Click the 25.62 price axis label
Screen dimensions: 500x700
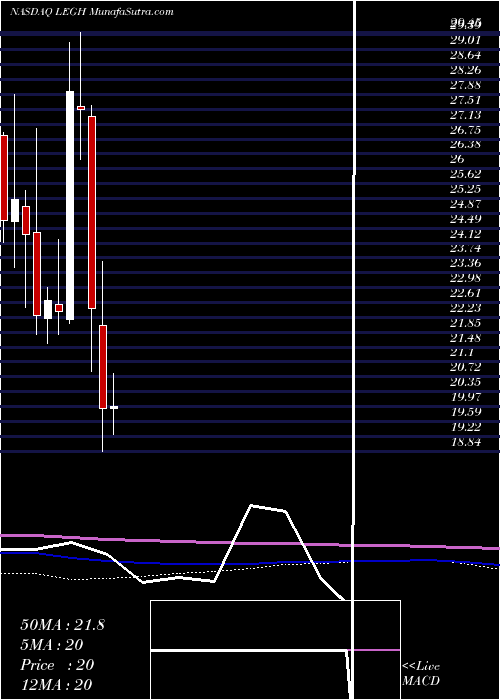(x=465, y=174)
